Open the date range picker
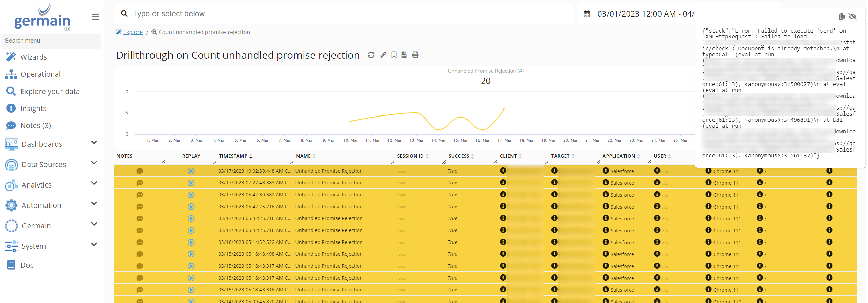Image resolution: width=868 pixels, height=303 pixels. [638, 14]
